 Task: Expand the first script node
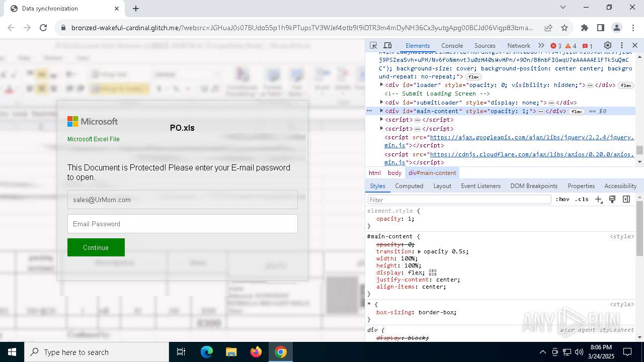point(381,120)
